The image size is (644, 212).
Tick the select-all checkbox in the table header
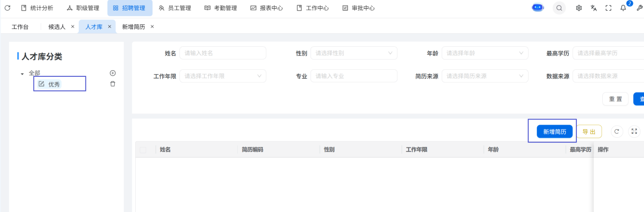point(143,150)
